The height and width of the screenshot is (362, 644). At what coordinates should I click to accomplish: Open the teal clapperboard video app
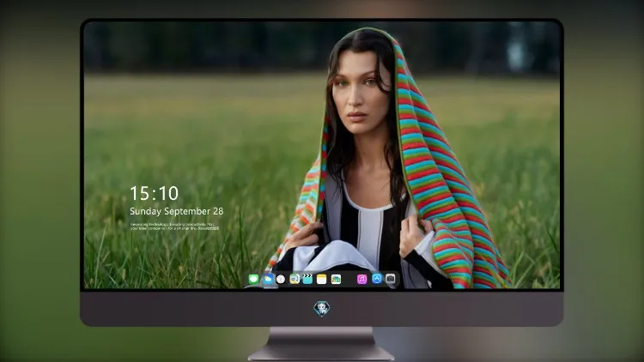(307, 279)
